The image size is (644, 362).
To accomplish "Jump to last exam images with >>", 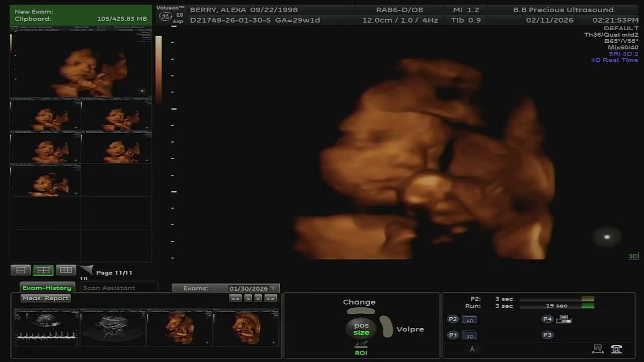I will [x=271, y=298].
